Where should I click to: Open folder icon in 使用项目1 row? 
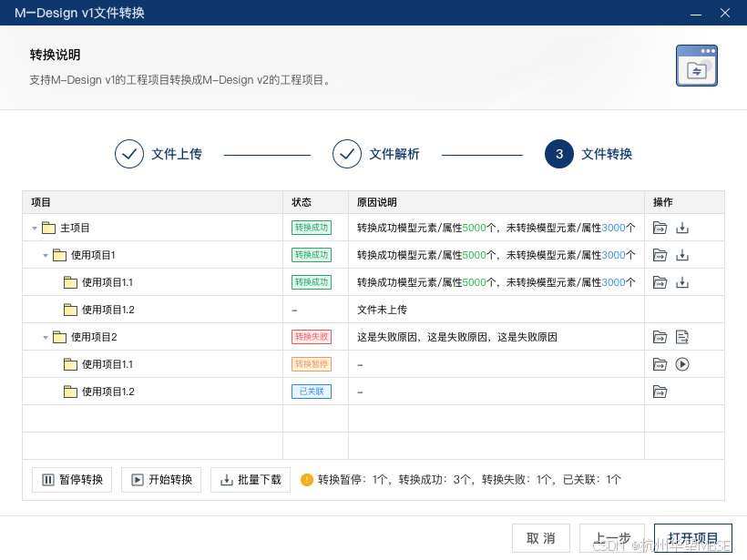[660, 255]
